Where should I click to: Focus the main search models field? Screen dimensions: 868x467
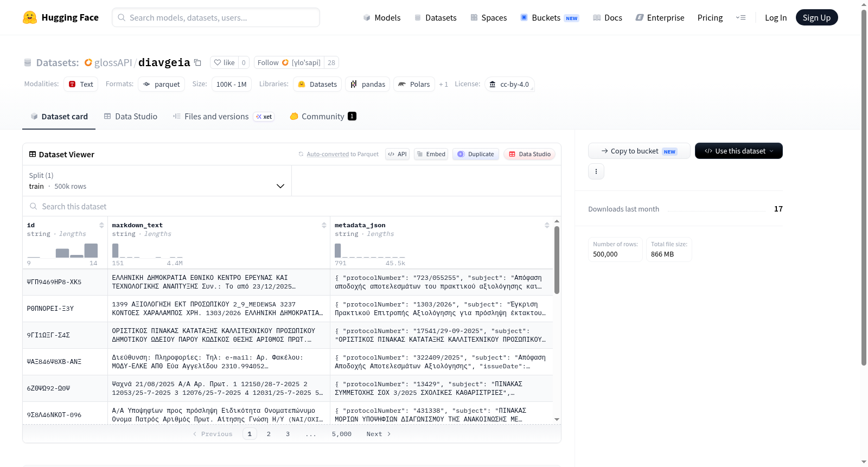pyautogui.click(x=216, y=17)
